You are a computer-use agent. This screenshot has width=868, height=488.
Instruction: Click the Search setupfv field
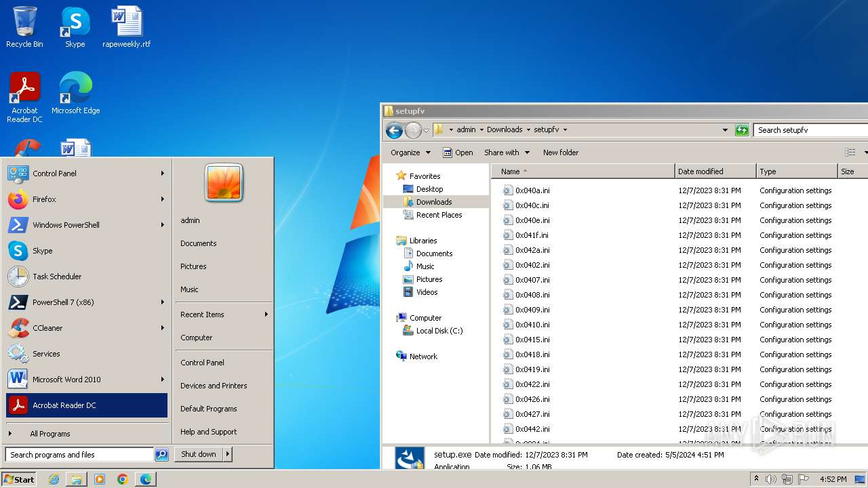[811, 130]
